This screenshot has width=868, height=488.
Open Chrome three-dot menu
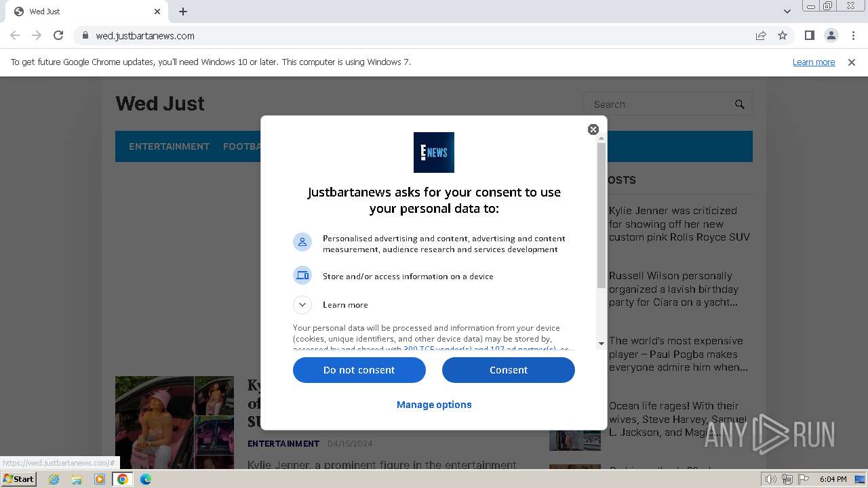(853, 35)
